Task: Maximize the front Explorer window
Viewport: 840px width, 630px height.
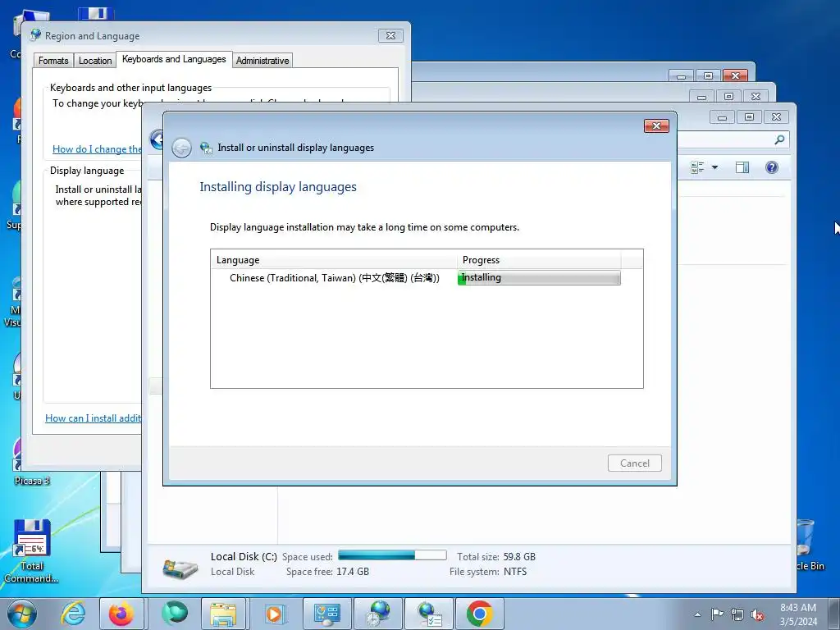Action: coord(749,116)
